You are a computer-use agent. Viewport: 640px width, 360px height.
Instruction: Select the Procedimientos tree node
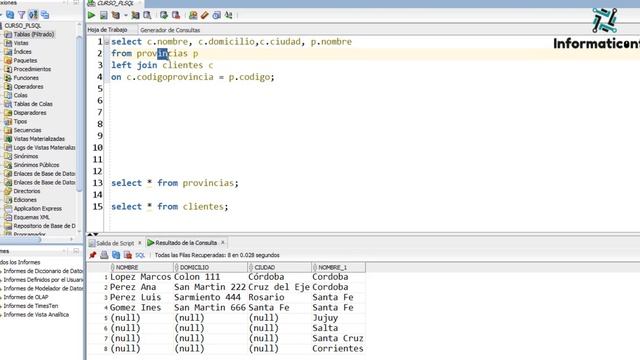point(32,69)
